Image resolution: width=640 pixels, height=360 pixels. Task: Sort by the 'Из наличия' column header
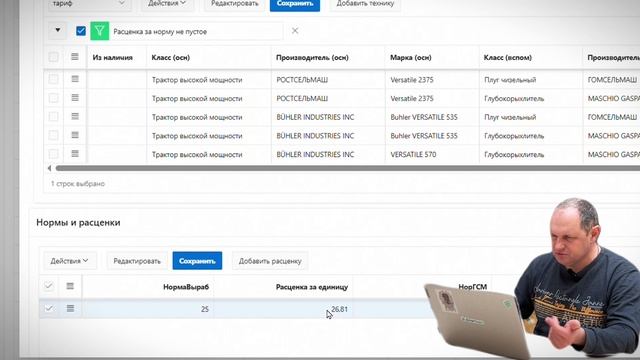[x=113, y=58]
